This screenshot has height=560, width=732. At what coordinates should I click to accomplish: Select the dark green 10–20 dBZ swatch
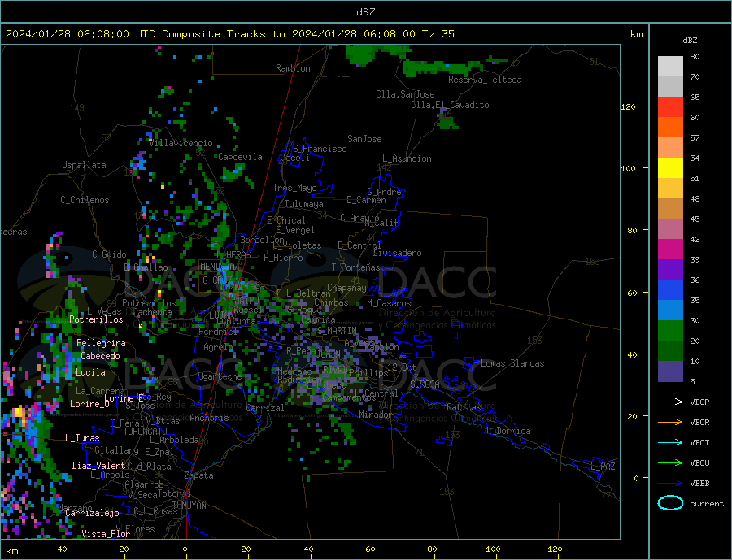point(670,351)
